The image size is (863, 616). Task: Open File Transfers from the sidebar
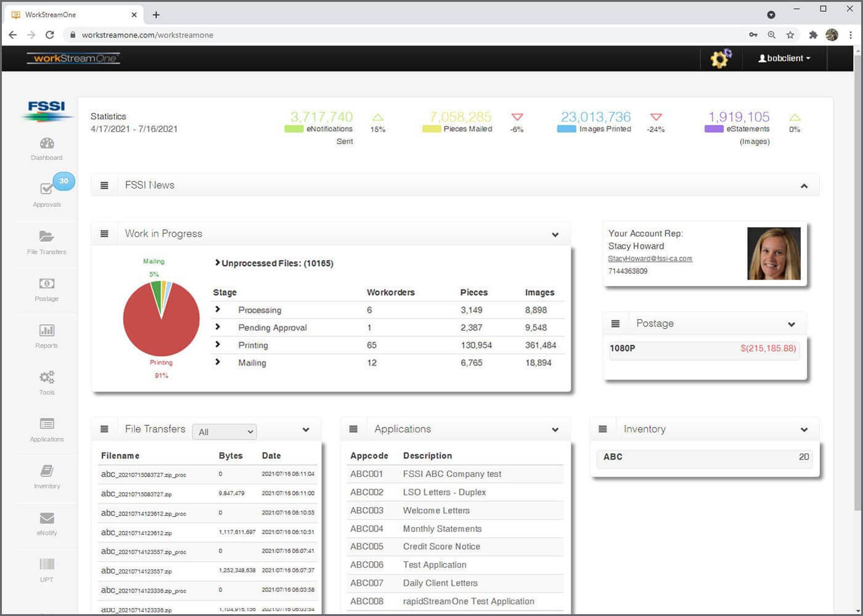coord(46,241)
